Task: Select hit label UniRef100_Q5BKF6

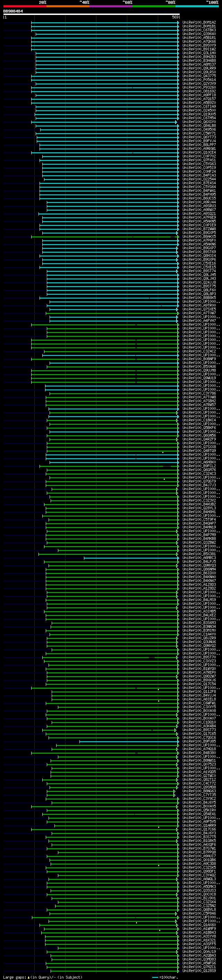Action: click(199, 428)
